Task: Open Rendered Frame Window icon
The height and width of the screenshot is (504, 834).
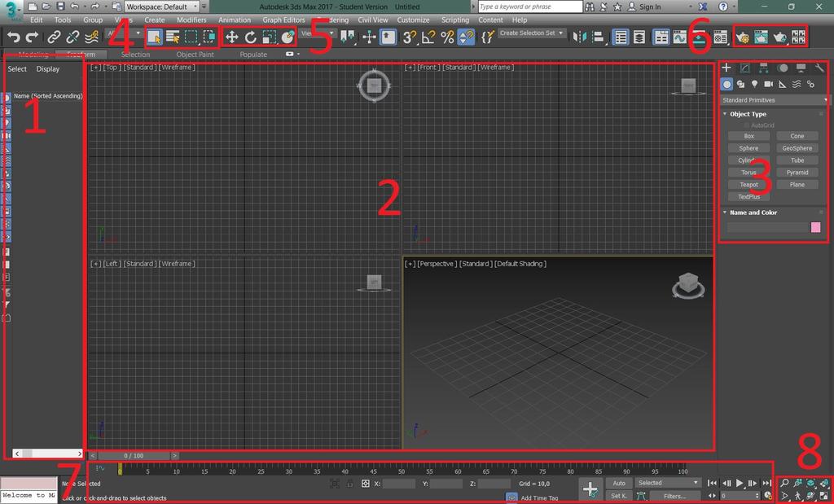Action: point(762,37)
